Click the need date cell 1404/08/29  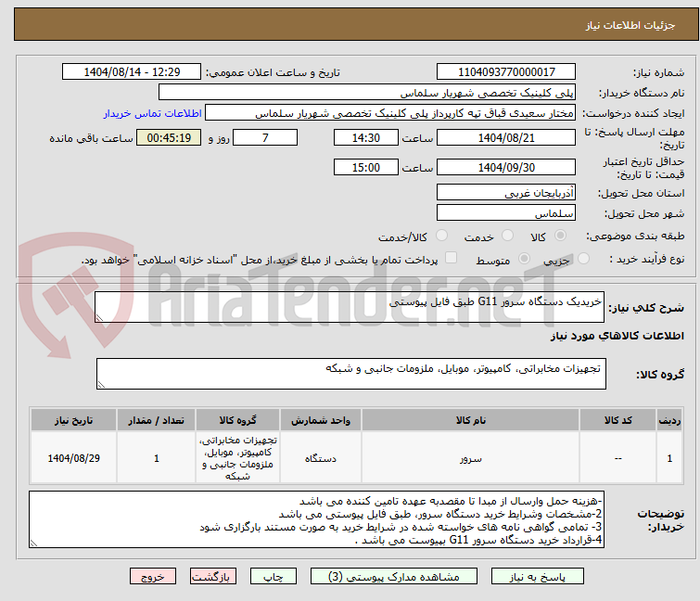click(73, 458)
